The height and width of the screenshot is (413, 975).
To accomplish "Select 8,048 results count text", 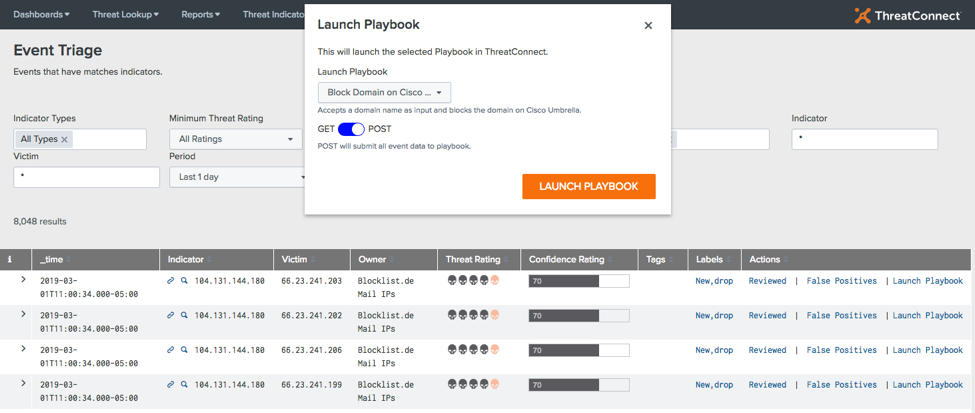I will 40,221.
